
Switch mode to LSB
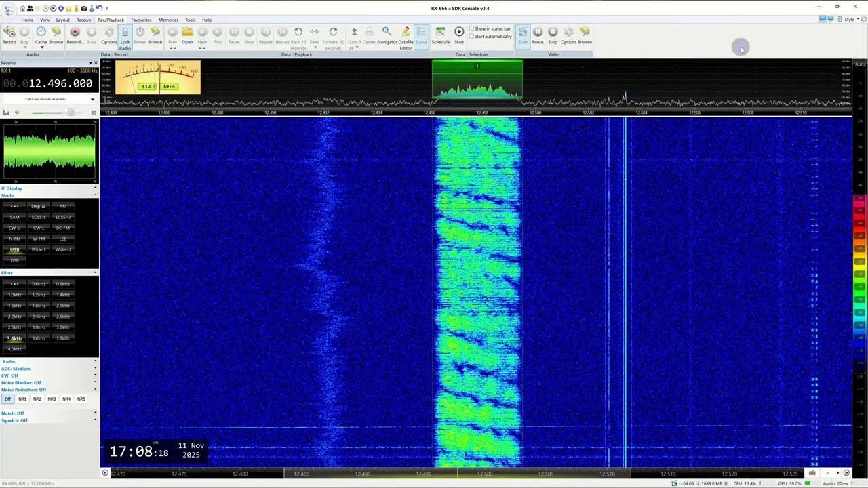point(63,239)
